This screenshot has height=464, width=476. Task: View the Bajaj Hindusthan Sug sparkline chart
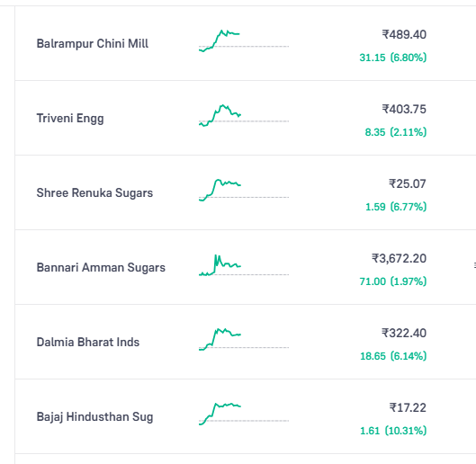click(x=244, y=414)
